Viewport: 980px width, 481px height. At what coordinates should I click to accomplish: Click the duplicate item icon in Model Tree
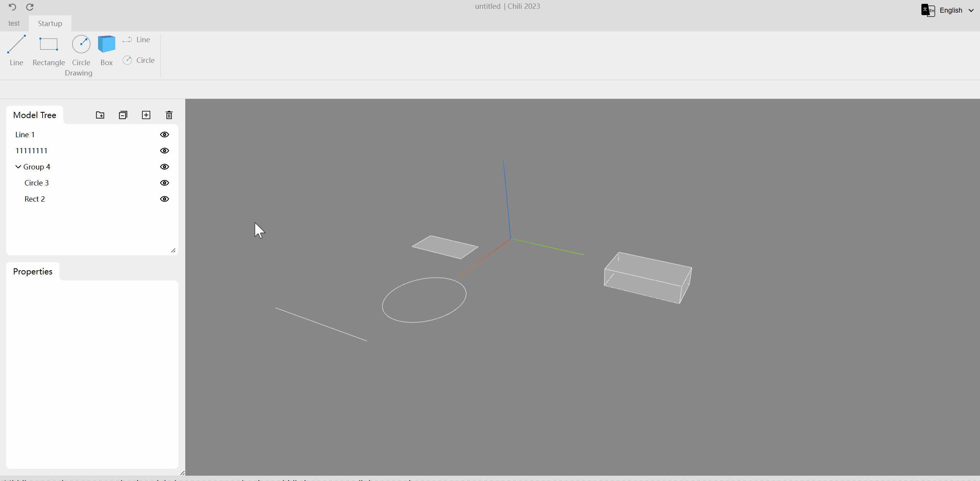(x=122, y=115)
